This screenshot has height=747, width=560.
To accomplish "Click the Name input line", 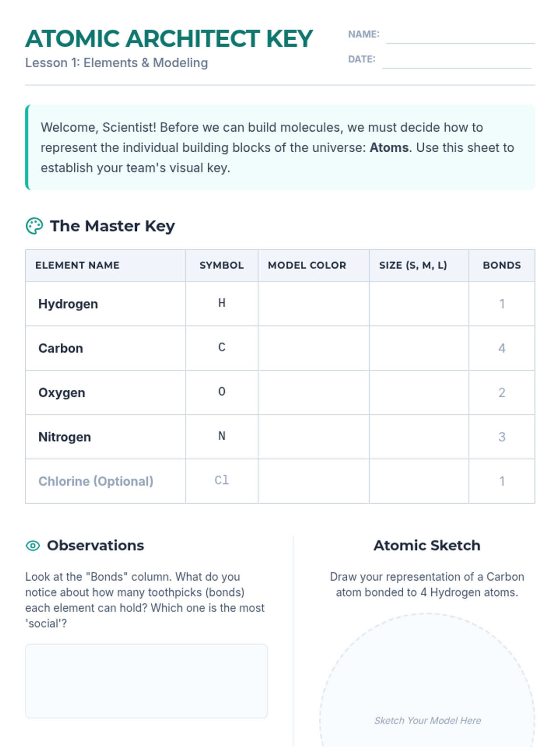I will [x=460, y=36].
